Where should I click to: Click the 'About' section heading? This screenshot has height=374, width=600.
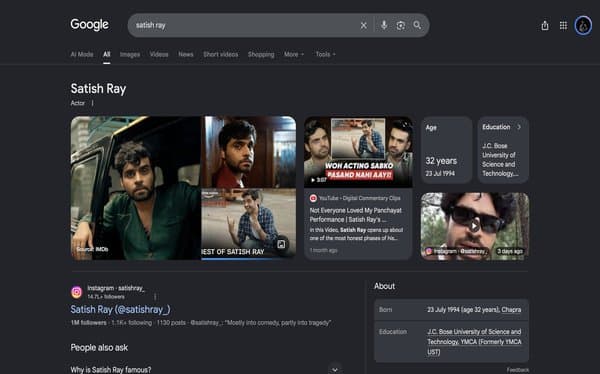pyautogui.click(x=384, y=286)
